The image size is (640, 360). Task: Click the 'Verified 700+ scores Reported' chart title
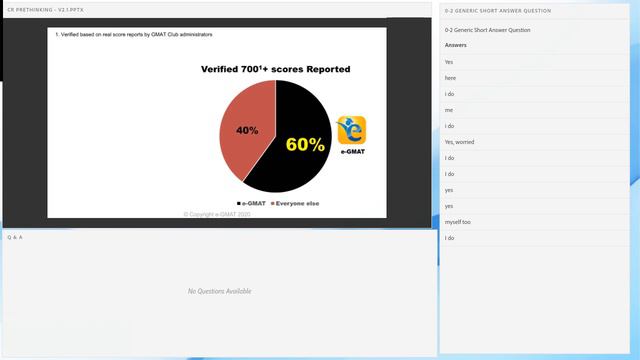276,69
